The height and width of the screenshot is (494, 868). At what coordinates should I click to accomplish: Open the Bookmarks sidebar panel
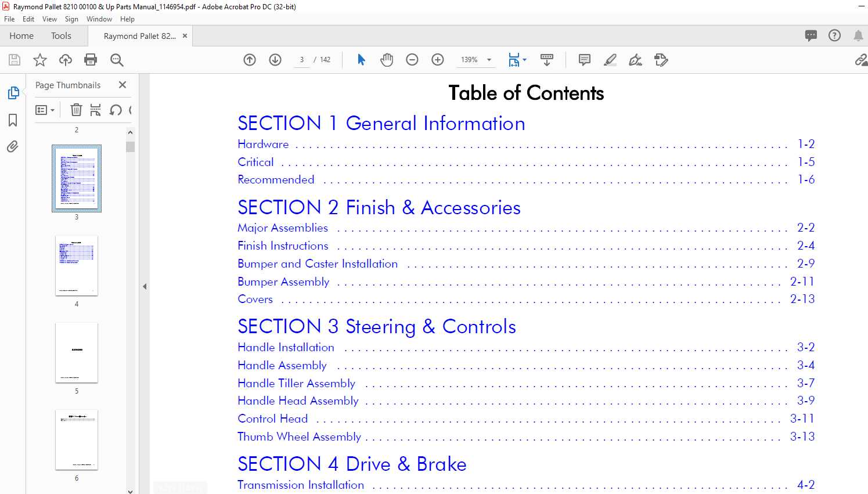[13, 120]
